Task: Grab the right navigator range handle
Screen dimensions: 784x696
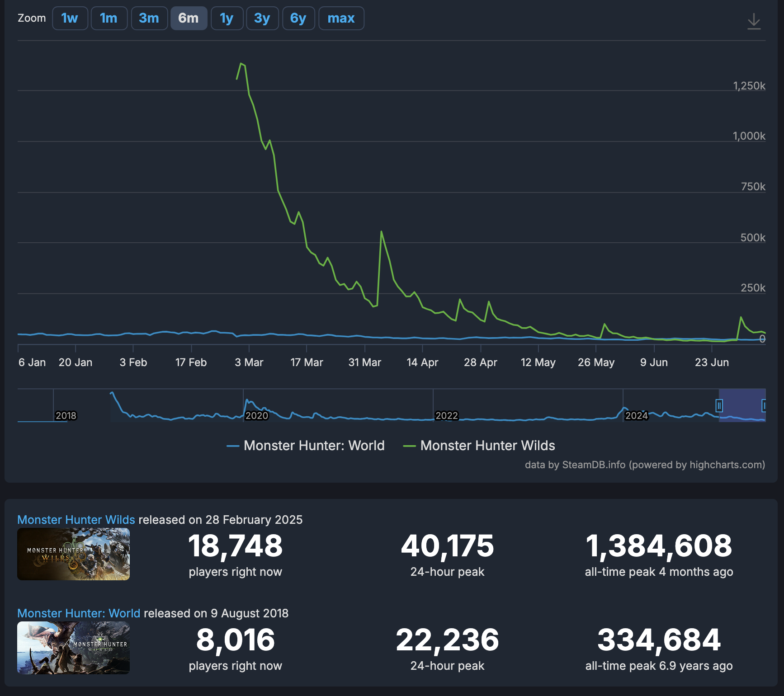Action: click(764, 405)
